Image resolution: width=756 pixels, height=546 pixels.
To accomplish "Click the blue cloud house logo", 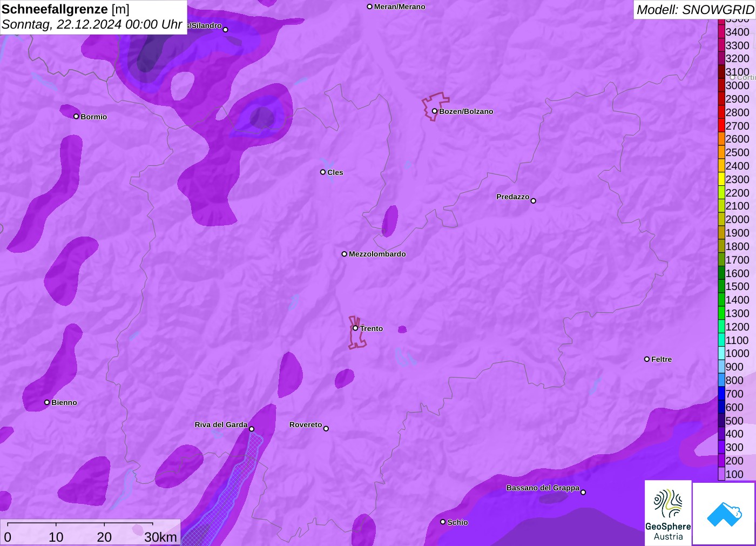I will pyautogui.click(x=724, y=513).
